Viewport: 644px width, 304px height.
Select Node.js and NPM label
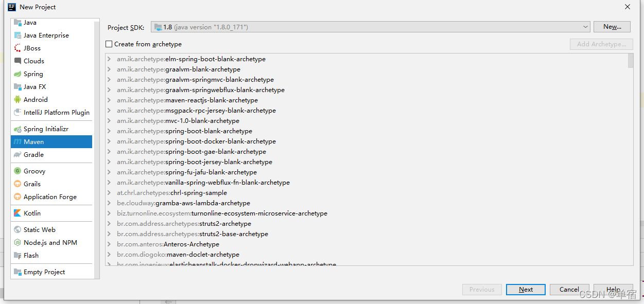coord(50,243)
